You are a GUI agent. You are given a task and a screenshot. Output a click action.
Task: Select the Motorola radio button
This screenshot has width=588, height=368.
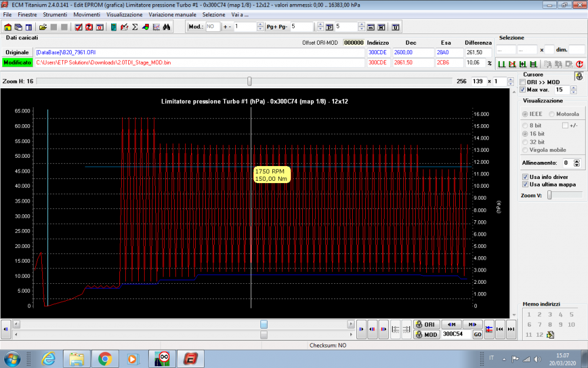point(552,114)
